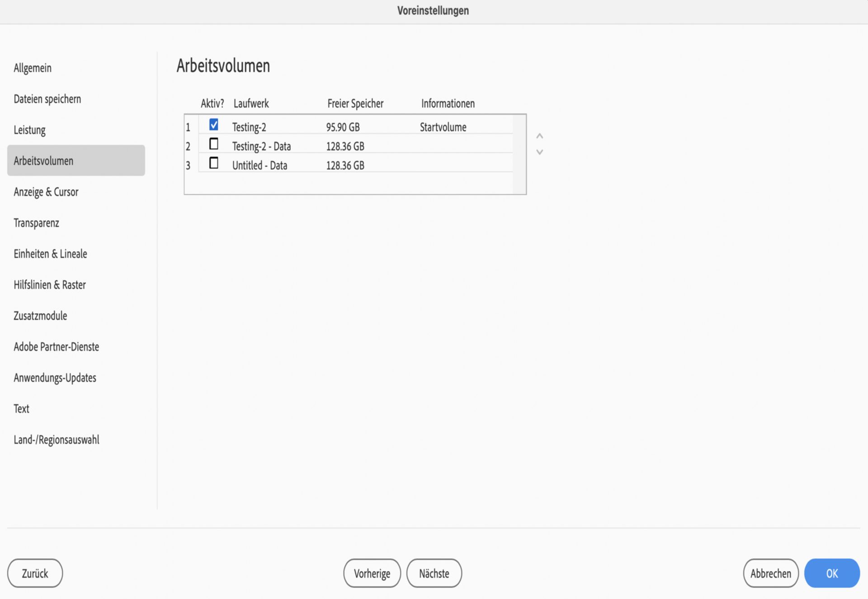Click the scratch disk list scrollbar
Viewport: 868px width, 599px height.
519,154
